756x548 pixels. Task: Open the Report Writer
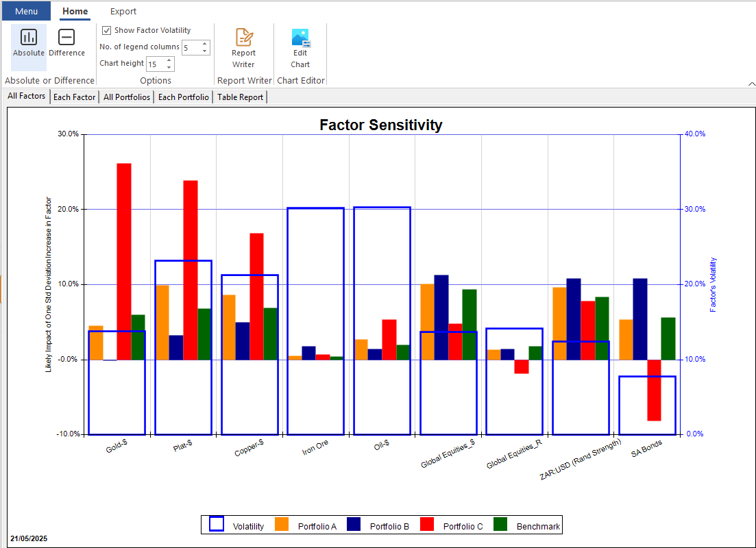click(243, 48)
